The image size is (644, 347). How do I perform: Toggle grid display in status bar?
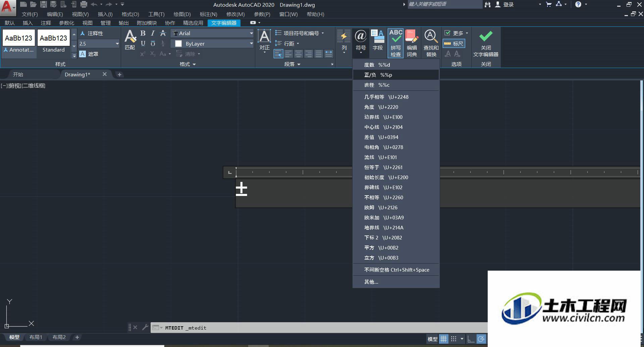point(443,339)
